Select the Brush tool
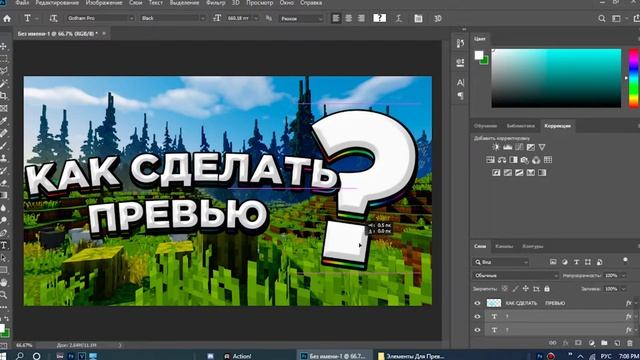 pyautogui.click(x=4, y=146)
